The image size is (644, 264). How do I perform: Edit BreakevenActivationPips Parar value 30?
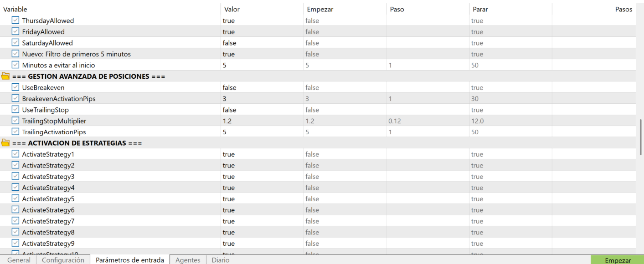point(510,99)
